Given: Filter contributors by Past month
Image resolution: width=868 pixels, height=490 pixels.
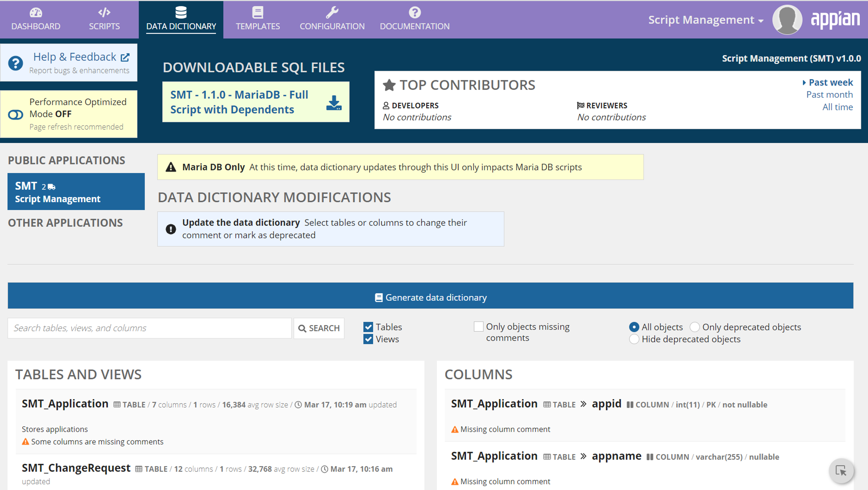Looking at the screenshot, I should [x=830, y=95].
